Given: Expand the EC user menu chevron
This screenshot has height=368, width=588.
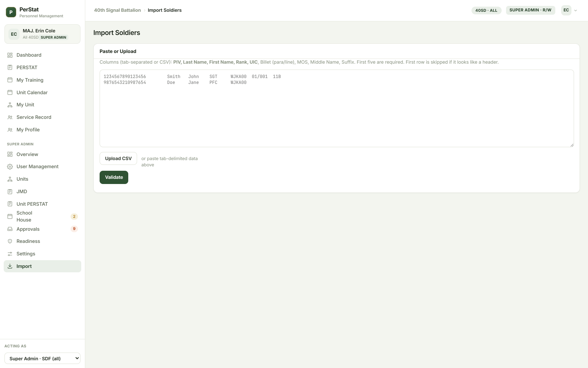Looking at the screenshot, I should point(576,11).
